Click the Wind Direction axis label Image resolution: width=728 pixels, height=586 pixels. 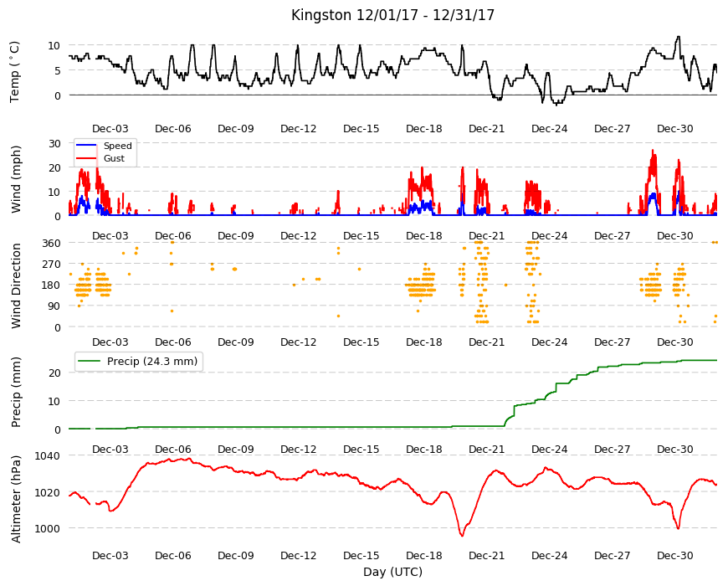click(16, 285)
